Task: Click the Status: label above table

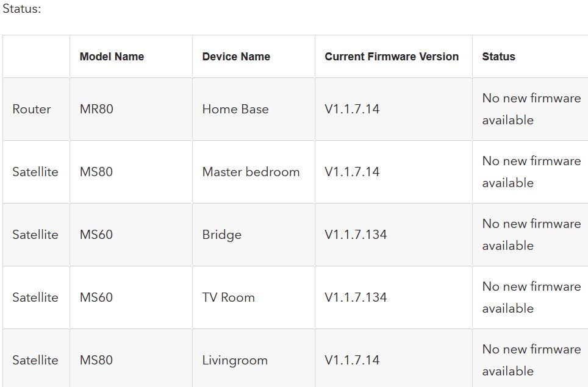Action: 22,10
